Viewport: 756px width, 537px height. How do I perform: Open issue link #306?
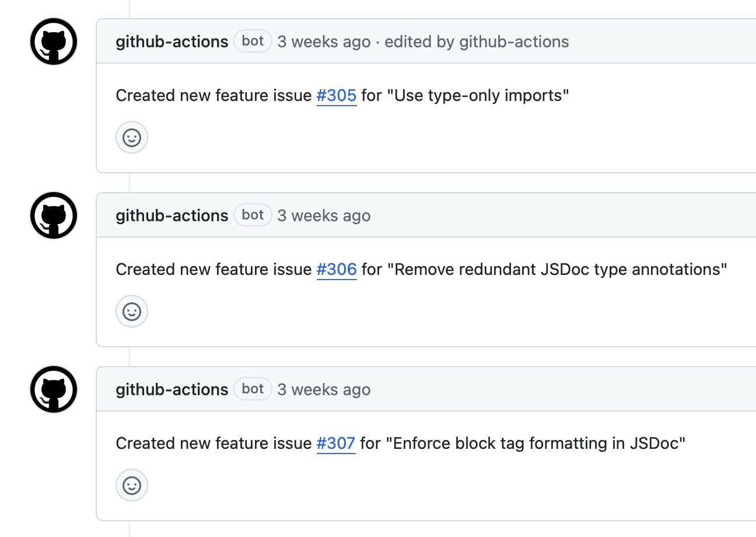337,269
